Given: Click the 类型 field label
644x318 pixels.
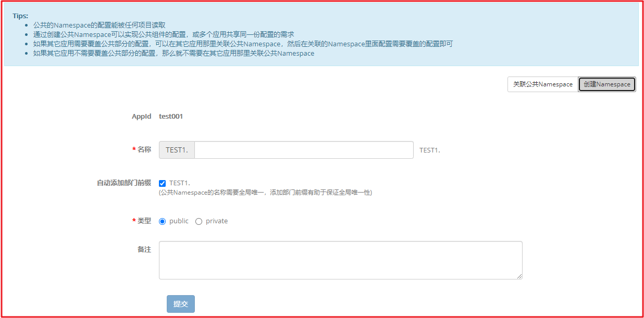Looking at the screenshot, I should pos(144,221).
